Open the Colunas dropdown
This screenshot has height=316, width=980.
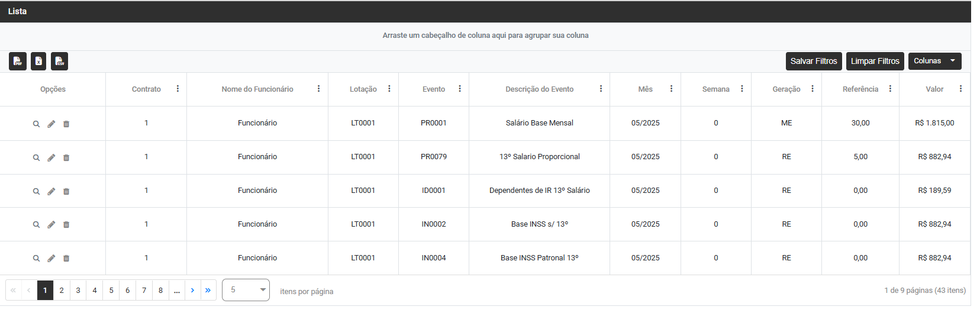tap(934, 61)
